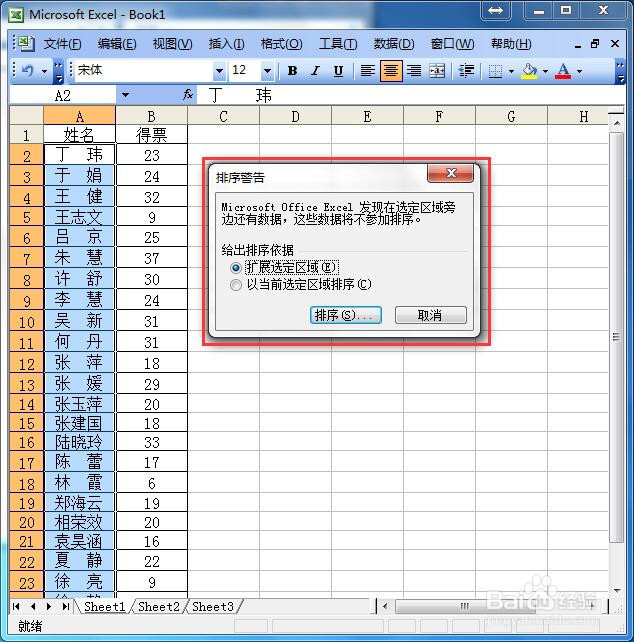This screenshot has height=642, width=634.
Task: Click the decrease indent icon
Action: [466, 71]
